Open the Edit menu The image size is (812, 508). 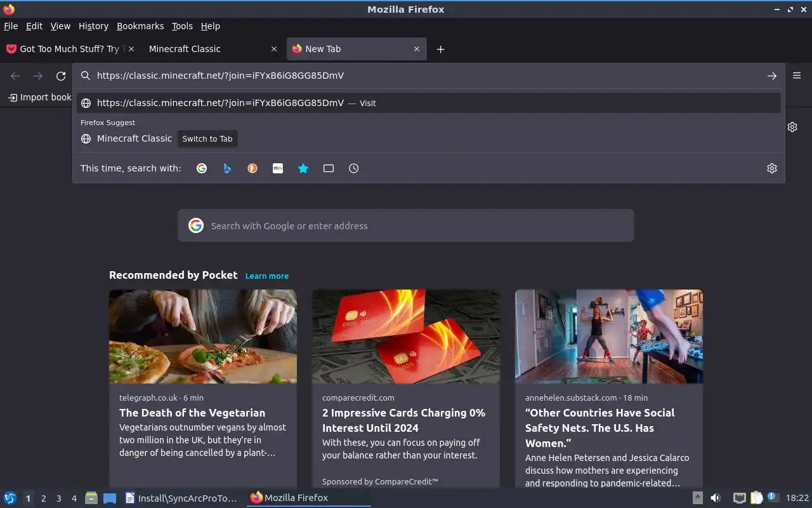34,26
